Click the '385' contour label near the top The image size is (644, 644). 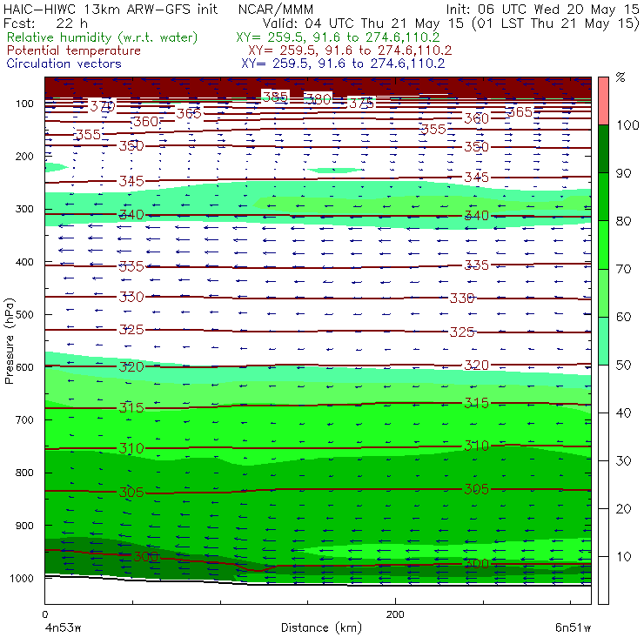pos(275,97)
